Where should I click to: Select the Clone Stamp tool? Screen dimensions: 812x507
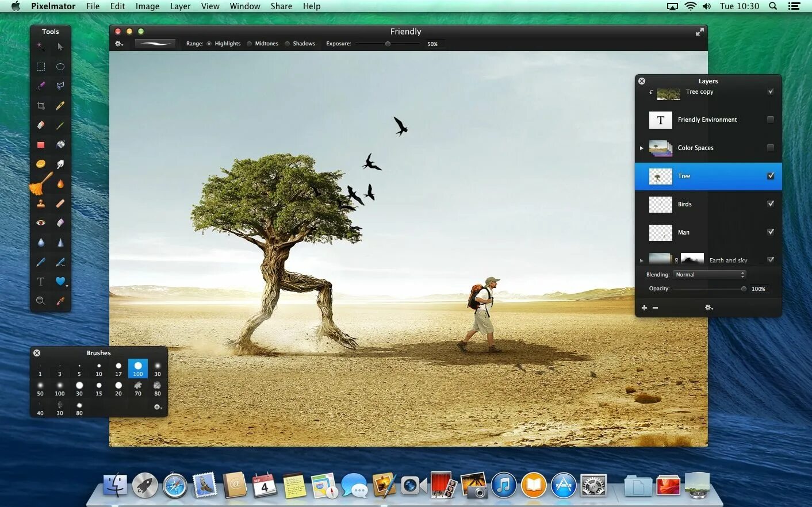[x=41, y=203]
